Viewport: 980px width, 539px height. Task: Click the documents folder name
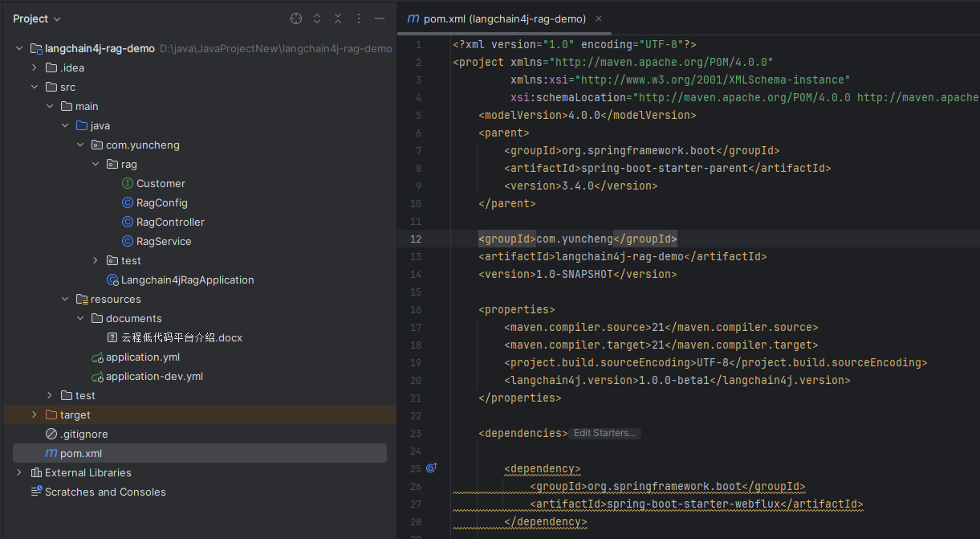point(134,318)
